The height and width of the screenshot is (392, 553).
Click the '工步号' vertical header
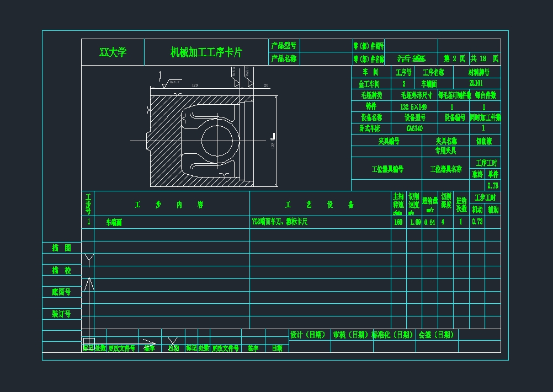click(88, 204)
